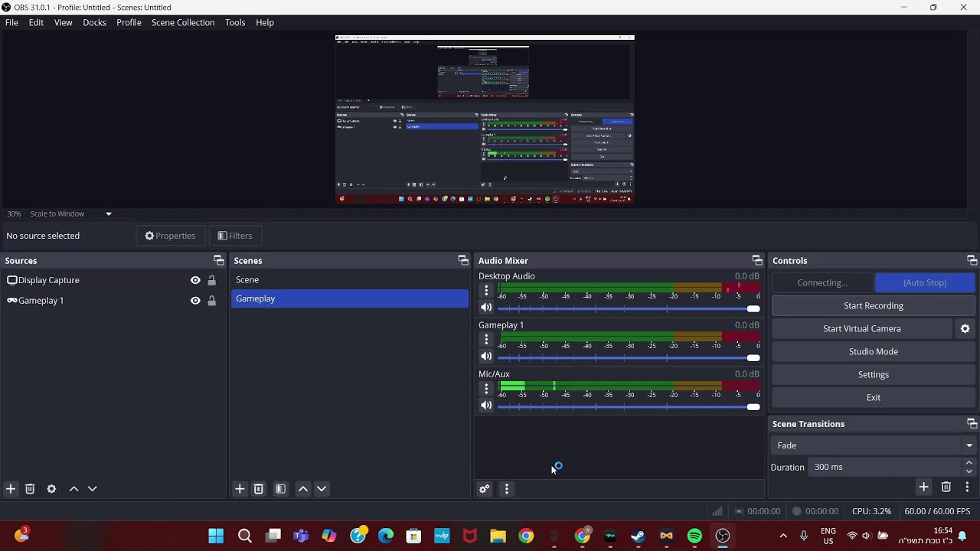This screenshot has height=551, width=980.
Task: Click Start Virtual Camera button
Action: [x=861, y=328]
